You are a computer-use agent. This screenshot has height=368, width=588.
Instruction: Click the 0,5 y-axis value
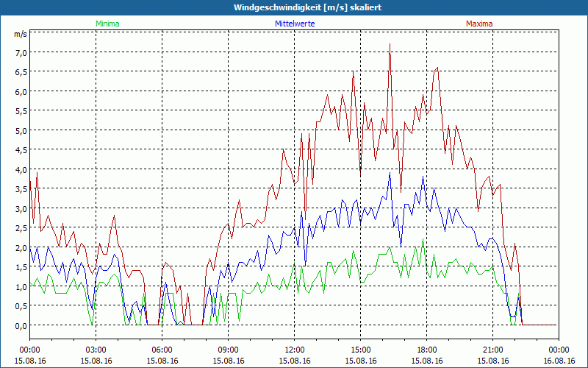pyautogui.click(x=21, y=306)
